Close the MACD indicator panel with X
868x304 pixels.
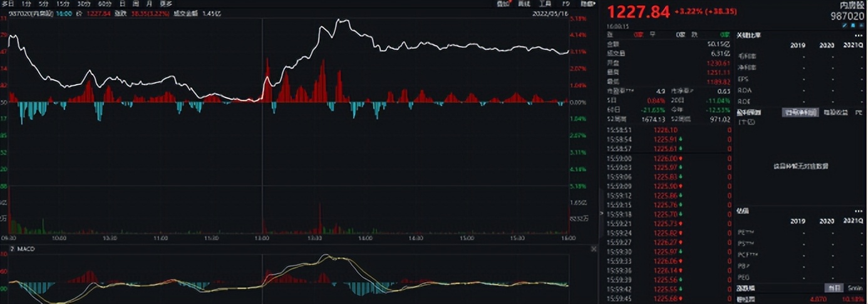(594, 249)
